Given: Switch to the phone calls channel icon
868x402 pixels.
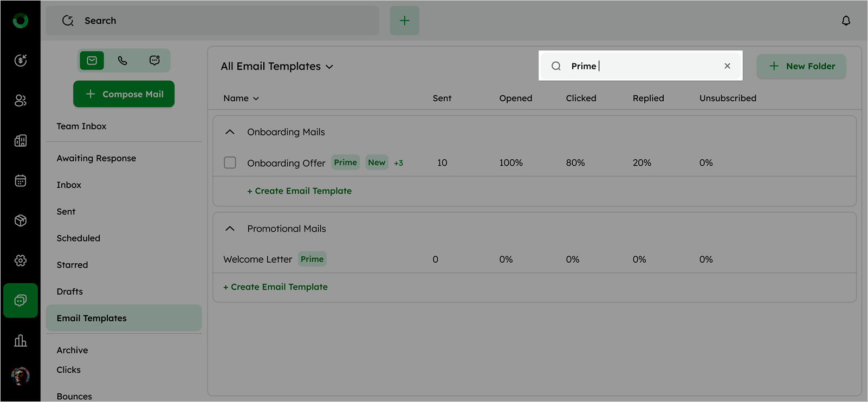Looking at the screenshot, I should [122, 61].
